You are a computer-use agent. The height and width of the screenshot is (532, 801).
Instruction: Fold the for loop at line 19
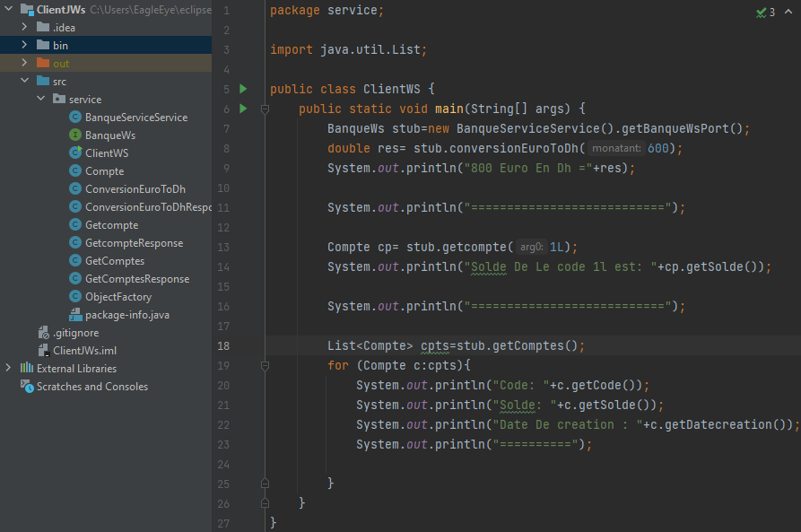(x=265, y=366)
